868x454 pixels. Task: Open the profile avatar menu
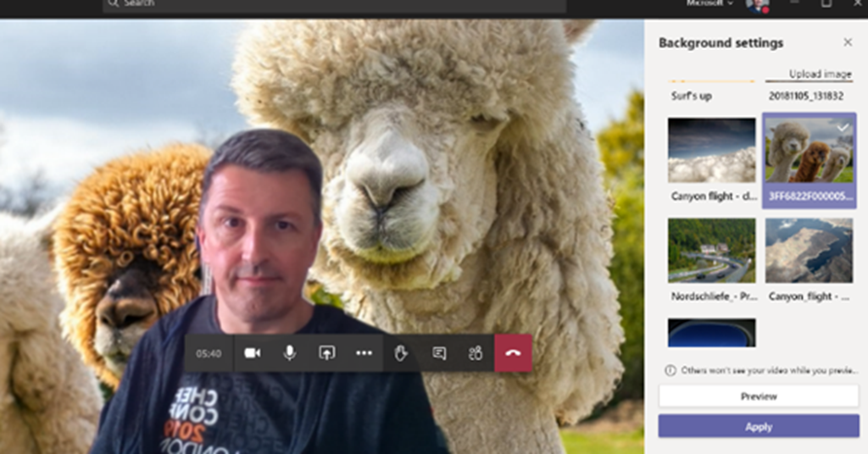756,5
